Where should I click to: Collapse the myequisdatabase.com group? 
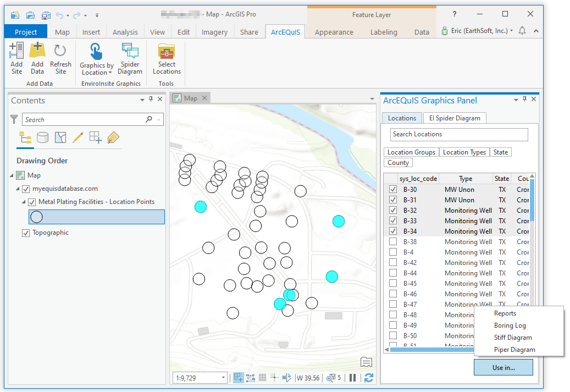coord(18,189)
